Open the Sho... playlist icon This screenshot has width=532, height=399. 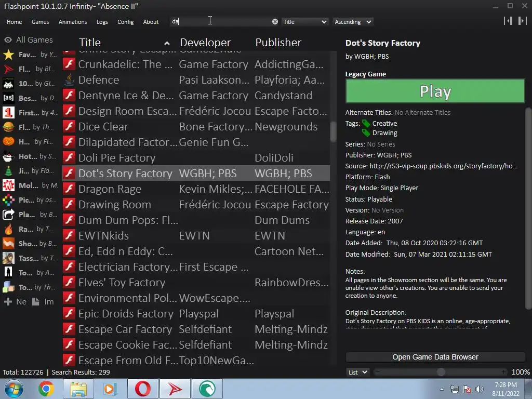point(8,244)
